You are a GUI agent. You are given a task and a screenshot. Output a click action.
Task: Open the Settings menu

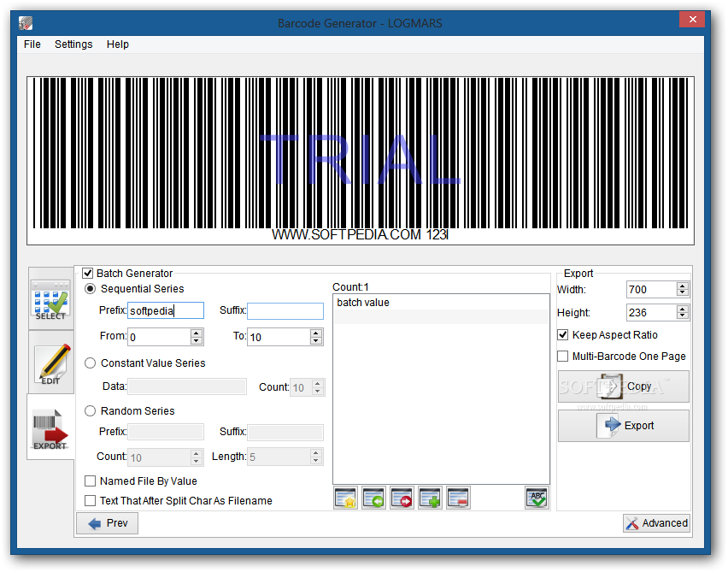[x=73, y=44]
